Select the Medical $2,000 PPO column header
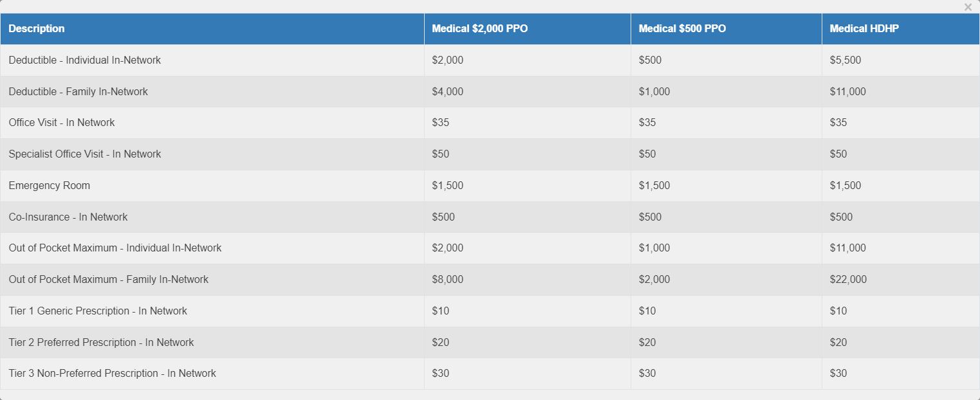The height and width of the screenshot is (400, 980). coord(480,29)
